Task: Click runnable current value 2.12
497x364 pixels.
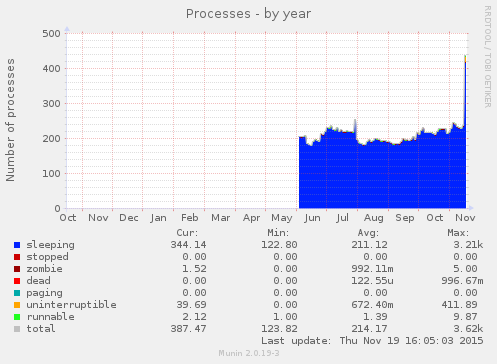Action: tap(194, 317)
